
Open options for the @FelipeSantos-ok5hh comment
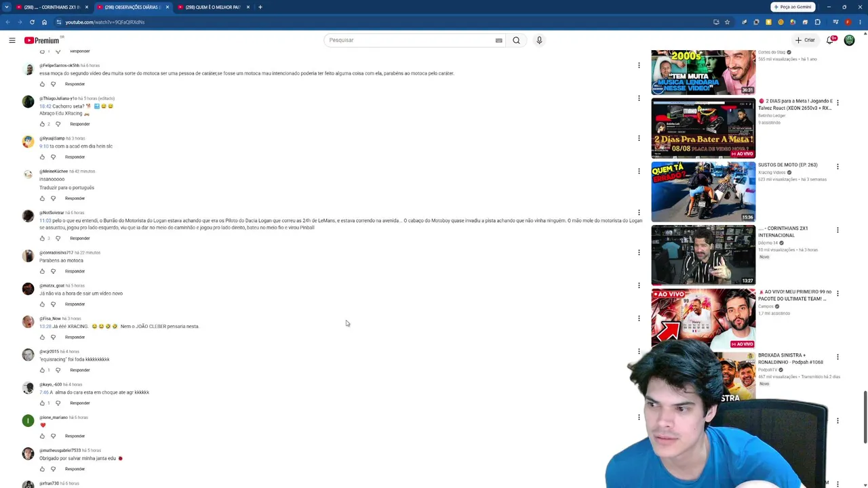pyautogui.click(x=639, y=66)
